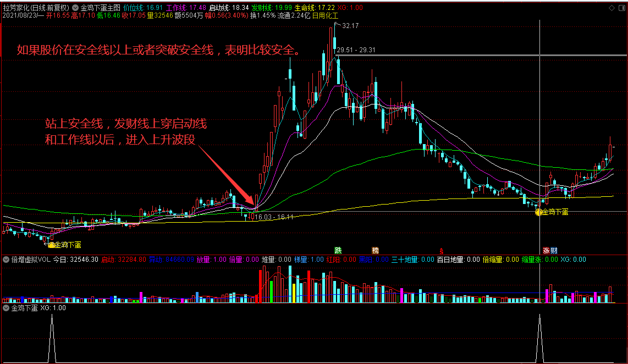628x364 pixels.
Task: Click the right XG signal spike in the bottom panel
Action: [x=539, y=339]
